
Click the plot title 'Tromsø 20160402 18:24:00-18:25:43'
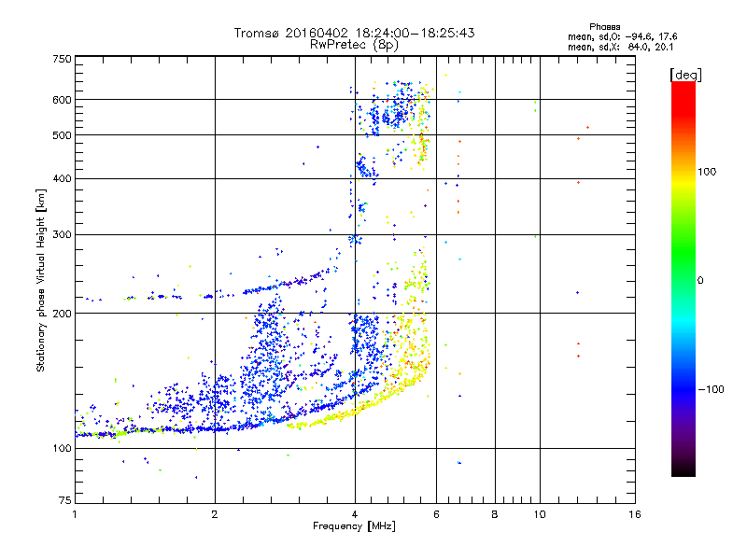pyautogui.click(x=354, y=33)
